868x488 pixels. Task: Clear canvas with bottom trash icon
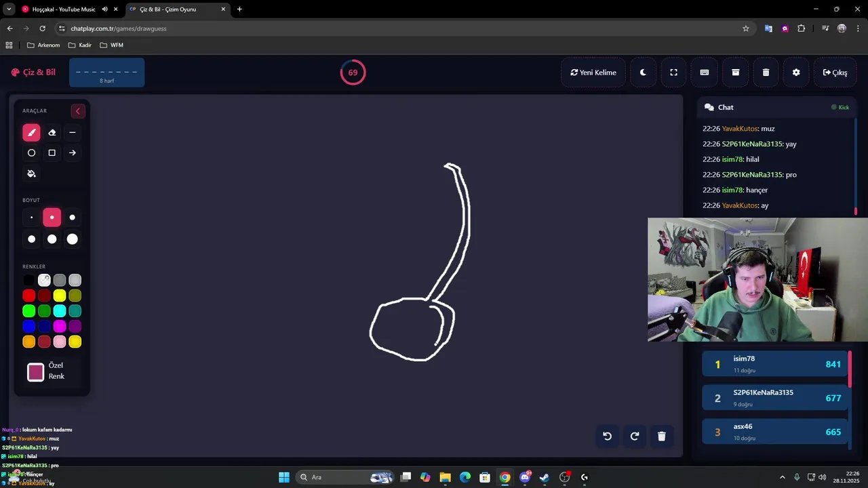662,436
